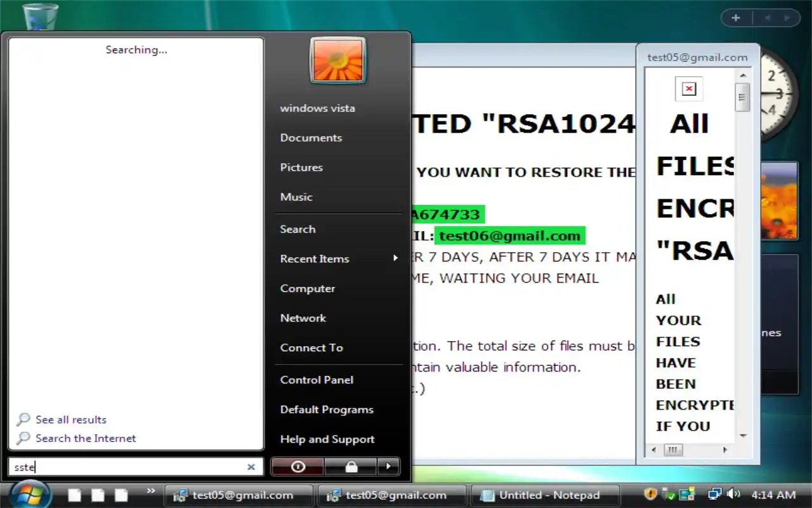
Task: Click the green highlighted A674733 ID
Action: click(x=448, y=215)
